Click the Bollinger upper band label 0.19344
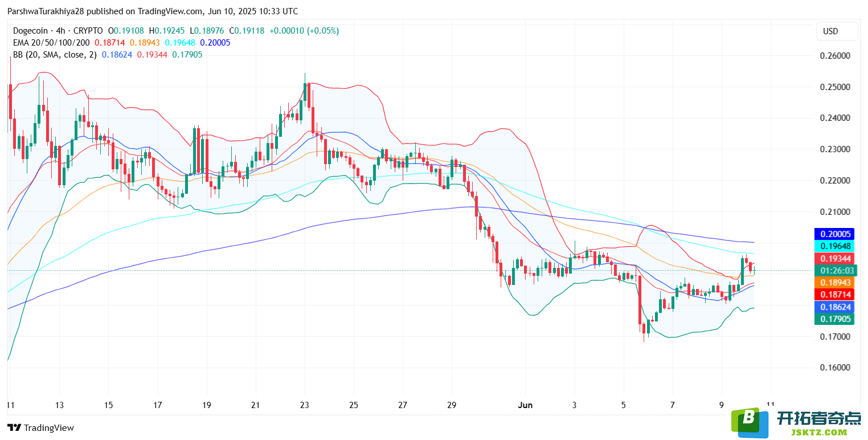Image resolution: width=868 pixels, height=440 pixels. coord(836,258)
